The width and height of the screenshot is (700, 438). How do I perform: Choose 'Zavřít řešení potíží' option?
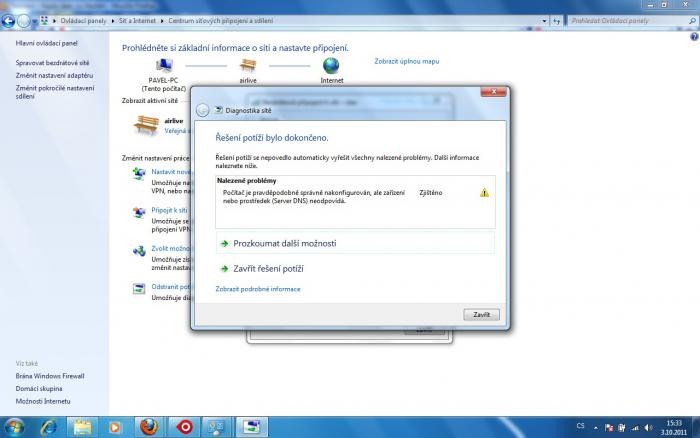tap(268, 269)
